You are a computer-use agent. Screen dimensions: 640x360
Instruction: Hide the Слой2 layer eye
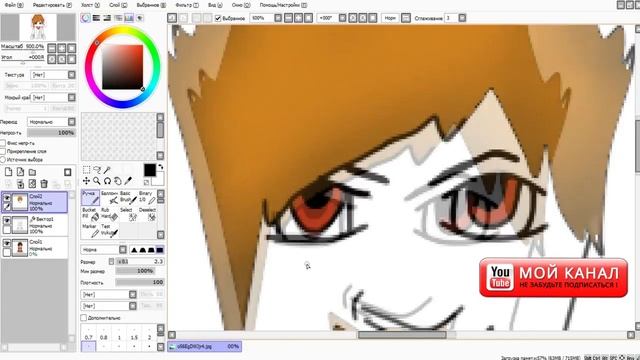click(7, 198)
